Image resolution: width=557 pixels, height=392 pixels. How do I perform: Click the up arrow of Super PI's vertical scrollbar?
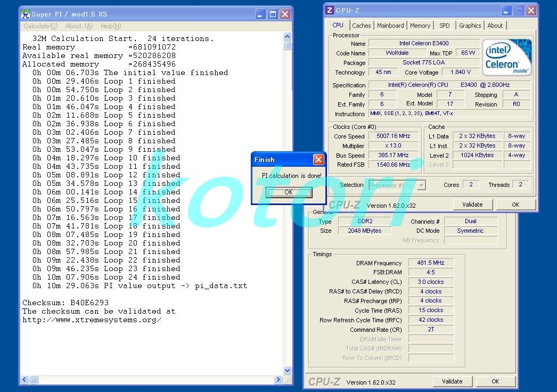tap(288, 36)
